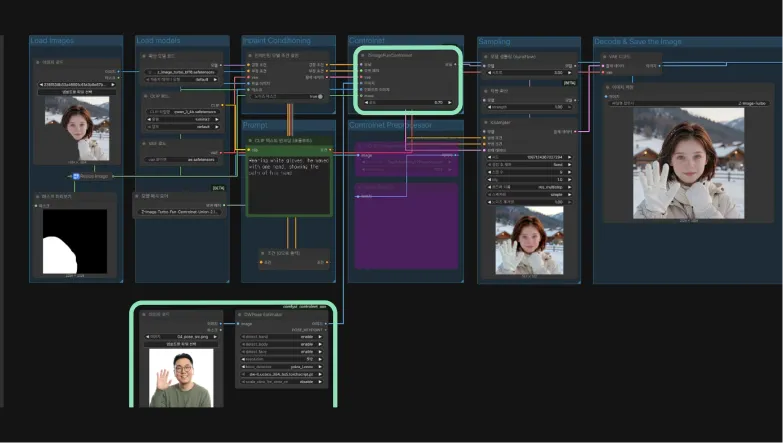Screen dimensions: 783x443
Task: Click right arrow on detect_hand enable field
Action: [320, 337]
